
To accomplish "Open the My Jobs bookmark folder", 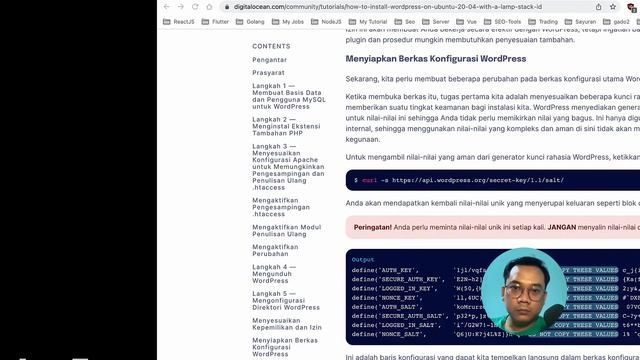I will [x=288, y=22].
